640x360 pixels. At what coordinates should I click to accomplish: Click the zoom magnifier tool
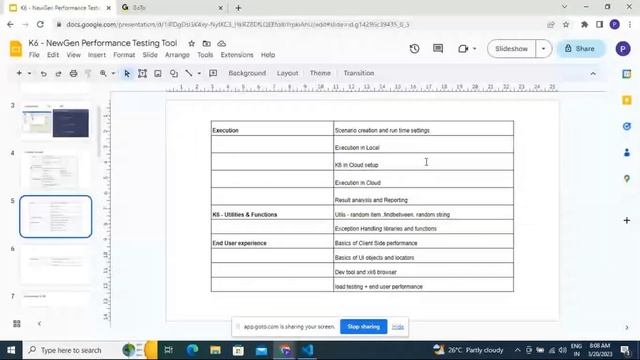pyautogui.click(x=103, y=73)
